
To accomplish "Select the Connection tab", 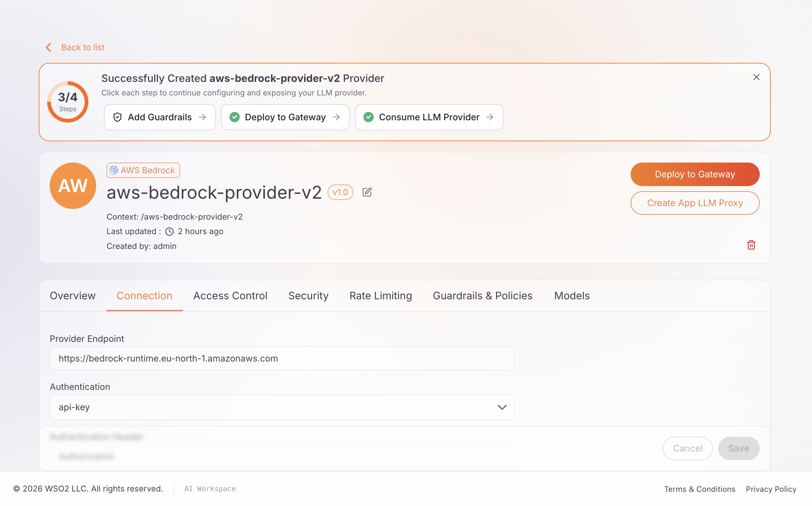I will point(144,296).
